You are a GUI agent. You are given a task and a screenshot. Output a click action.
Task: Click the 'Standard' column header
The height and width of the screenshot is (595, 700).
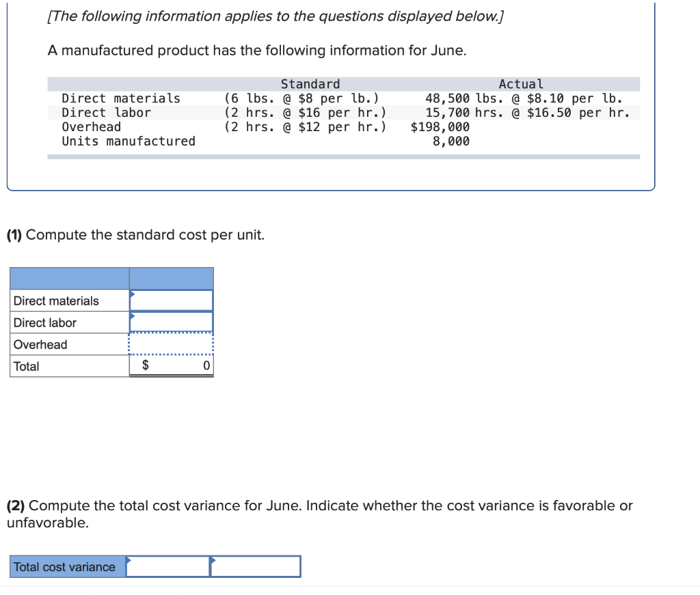pos(310,84)
